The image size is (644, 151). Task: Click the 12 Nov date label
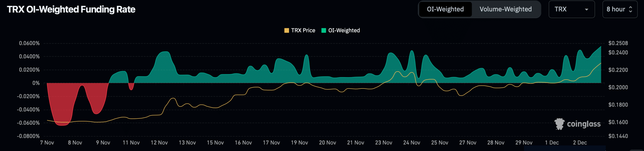click(159, 143)
